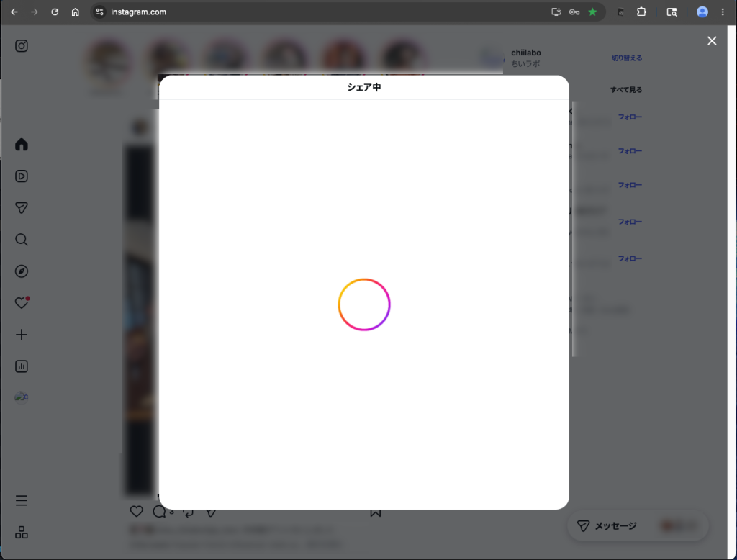Open the Meta apps grid icon

click(22, 532)
